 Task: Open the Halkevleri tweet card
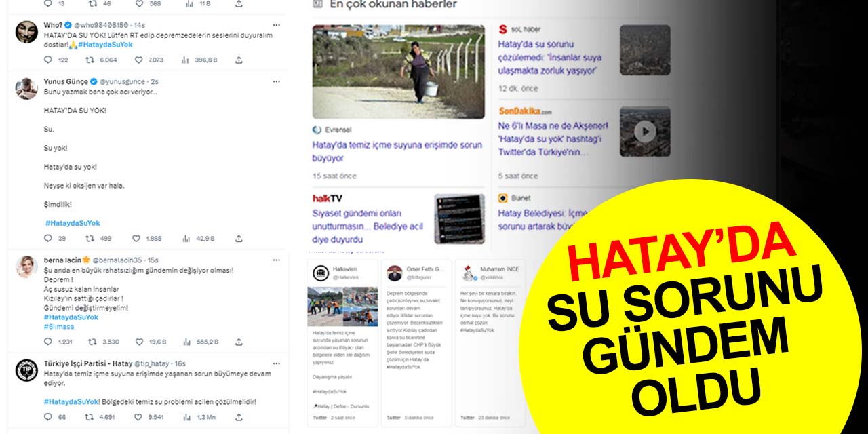click(x=342, y=342)
